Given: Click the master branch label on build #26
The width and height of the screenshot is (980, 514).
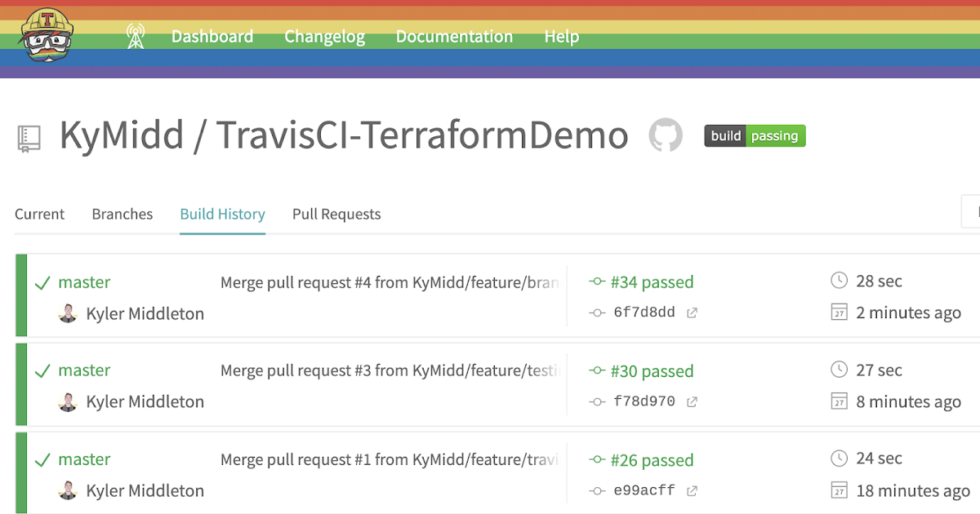Looking at the screenshot, I should point(84,459).
